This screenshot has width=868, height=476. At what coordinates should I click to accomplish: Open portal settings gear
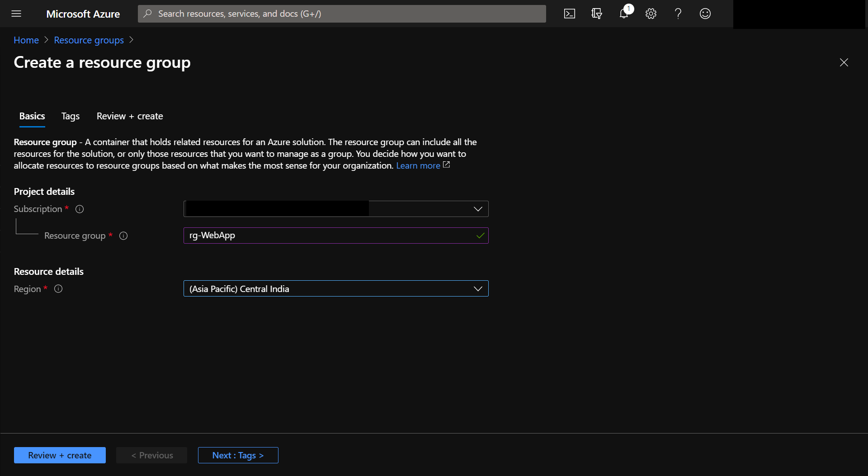pos(651,14)
